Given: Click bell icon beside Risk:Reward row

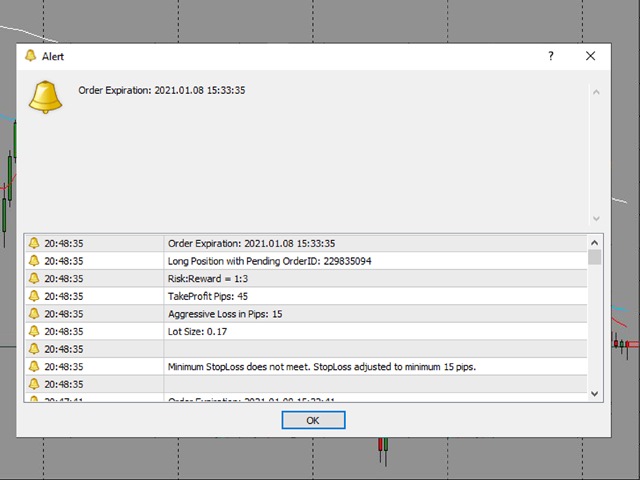Looking at the screenshot, I should 34,278.
